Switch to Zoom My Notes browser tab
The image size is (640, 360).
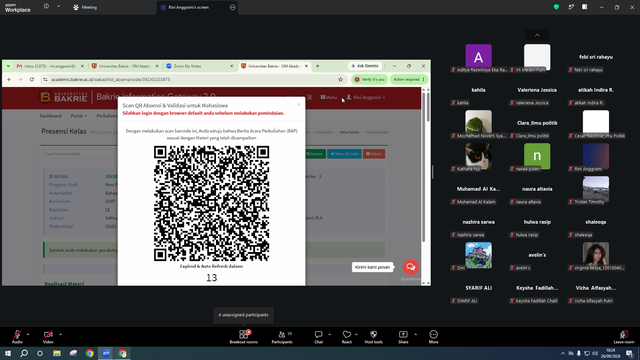pyautogui.click(x=199, y=66)
